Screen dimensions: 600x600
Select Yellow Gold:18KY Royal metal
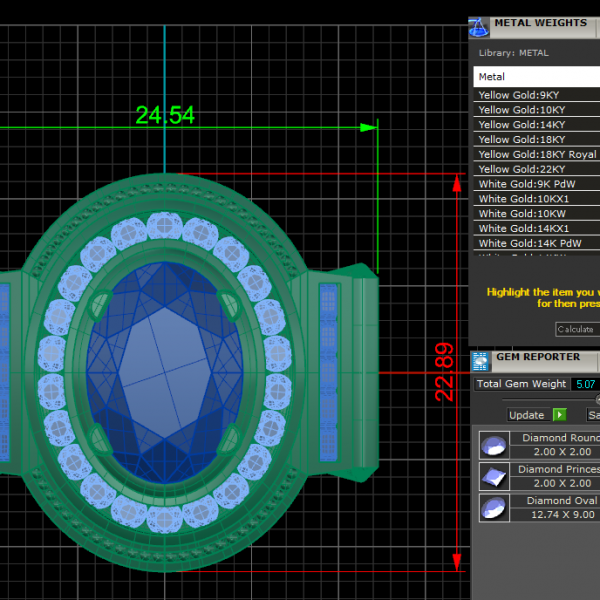tap(536, 155)
